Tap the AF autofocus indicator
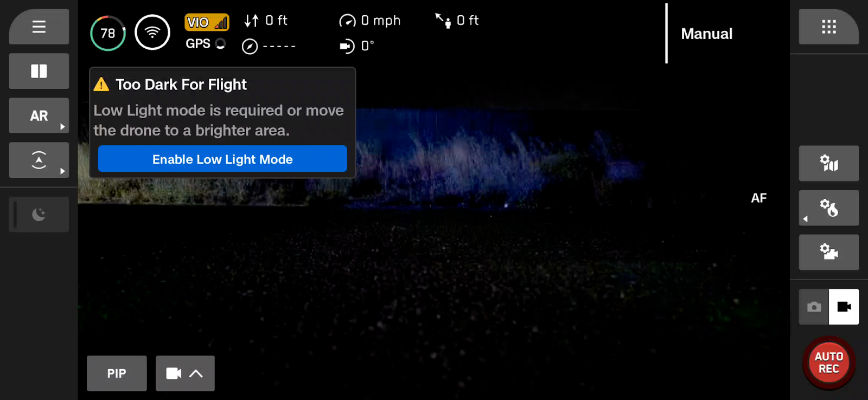The width and height of the screenshot is (868, 400). tap(758, 198)
